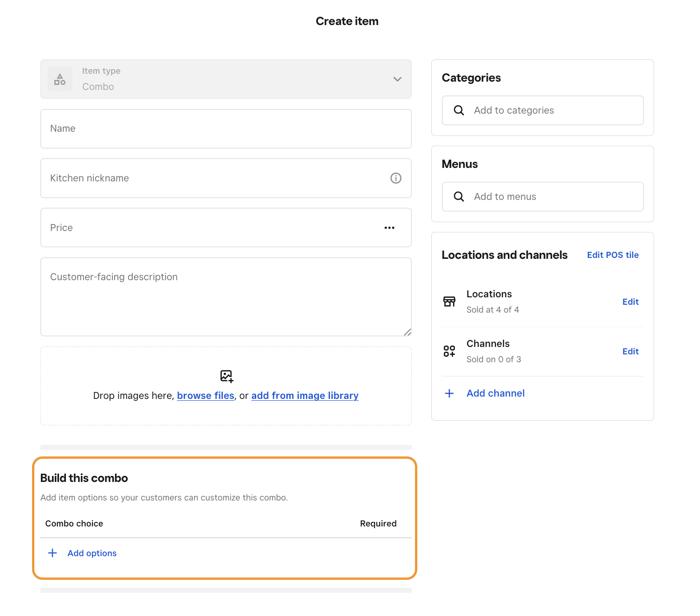Click the plus icon beside Add channel
Image resolution: width=700 pixels, height=616 pixels.
click(449, 393)
